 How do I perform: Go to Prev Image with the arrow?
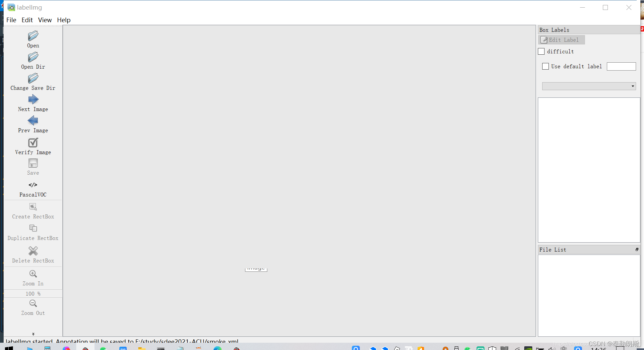(33, 121)
